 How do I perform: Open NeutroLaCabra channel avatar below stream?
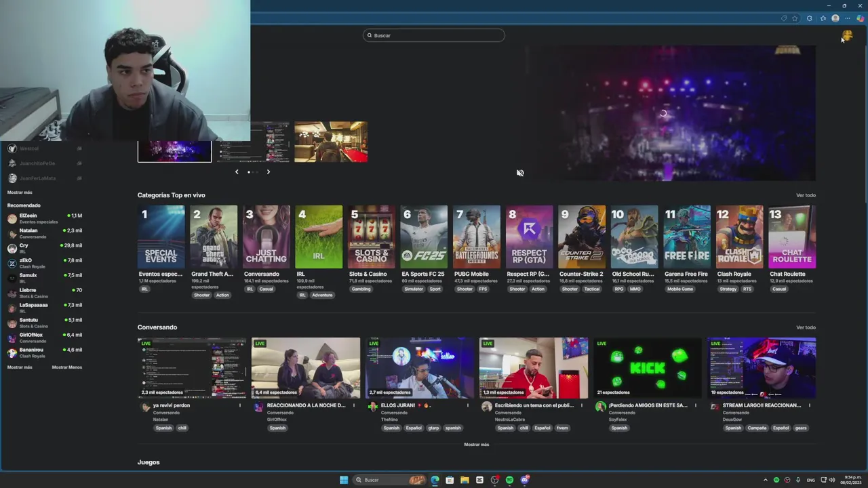(486, 407)
